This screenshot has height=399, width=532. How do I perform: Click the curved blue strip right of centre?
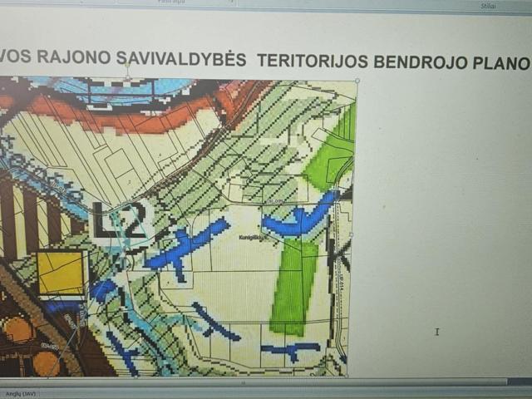[x=299, y=219]
